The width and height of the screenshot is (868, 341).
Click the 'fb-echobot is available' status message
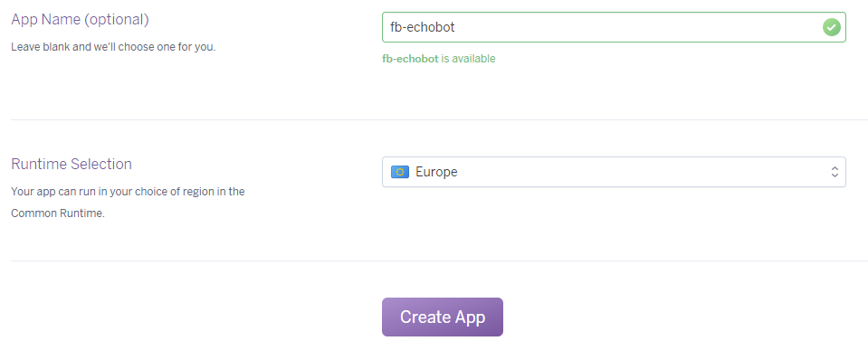[x=438, y=59]
